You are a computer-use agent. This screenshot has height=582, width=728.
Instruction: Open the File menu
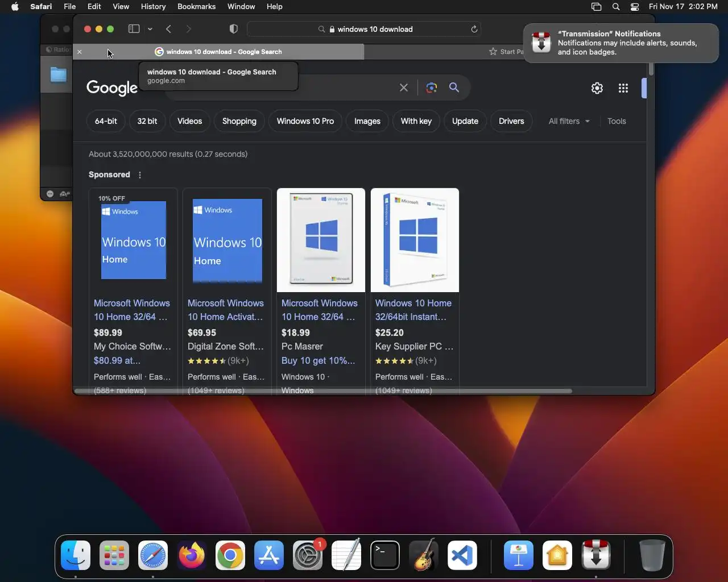coord(69,7)
